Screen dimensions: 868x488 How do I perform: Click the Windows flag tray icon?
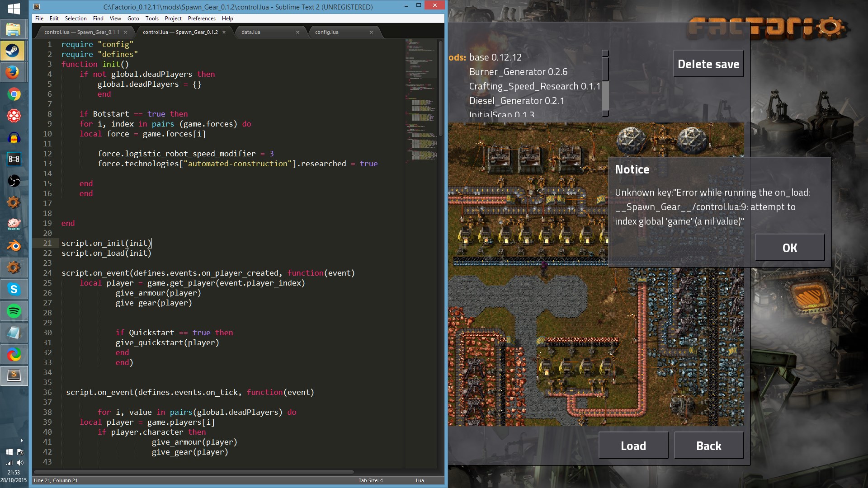[x=9, y=452]
